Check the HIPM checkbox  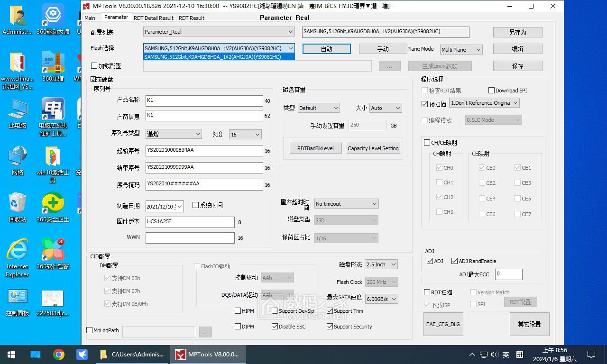point(238,310)
